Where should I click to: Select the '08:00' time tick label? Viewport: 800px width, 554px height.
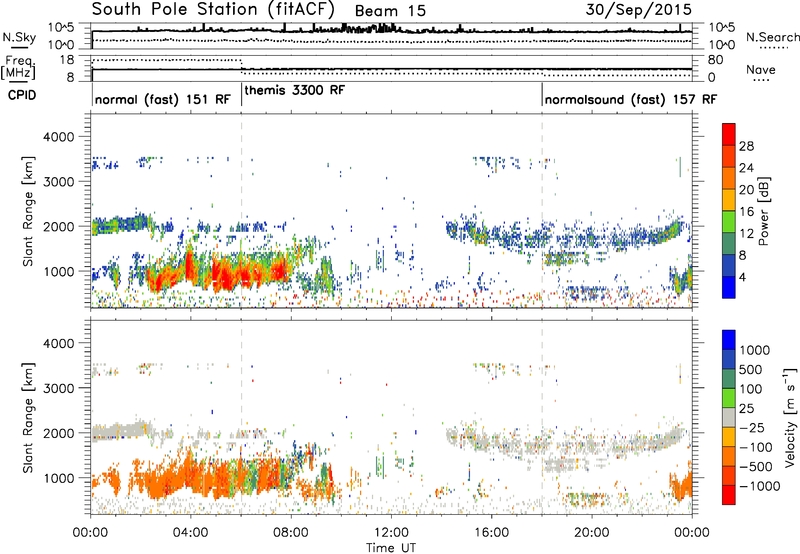coord(291,533)
